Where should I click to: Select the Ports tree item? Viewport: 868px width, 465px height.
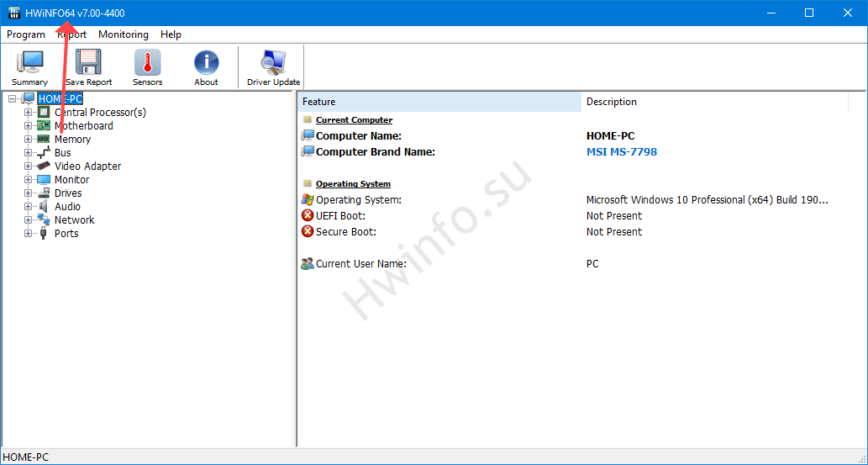pyautogui.click(x=66, y=234)
